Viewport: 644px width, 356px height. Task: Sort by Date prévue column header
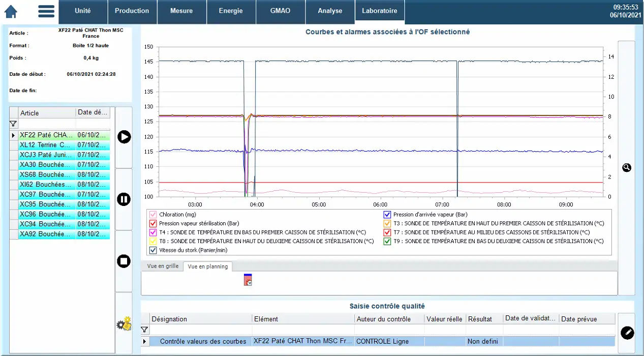[x=587, y=319]
